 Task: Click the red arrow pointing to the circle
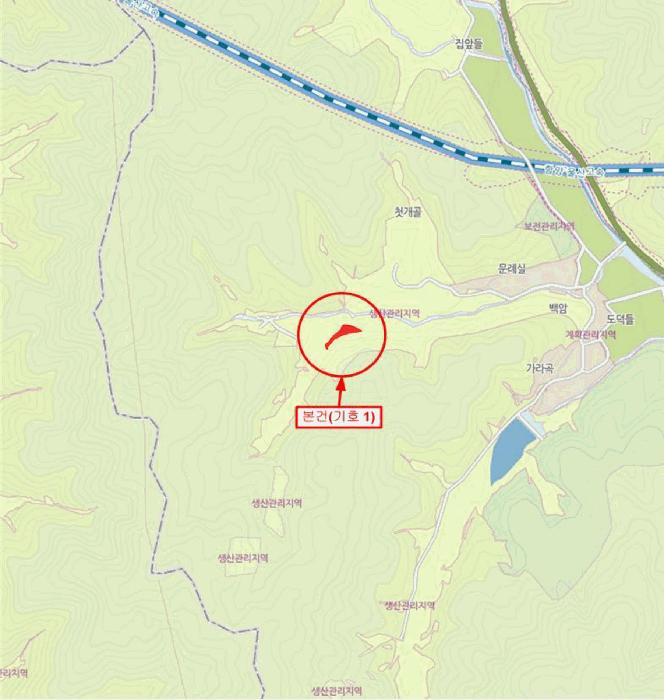coord(341,391)
